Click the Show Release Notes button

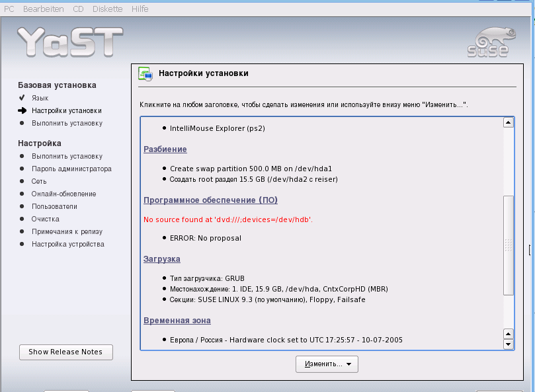(x=66, y=352)
